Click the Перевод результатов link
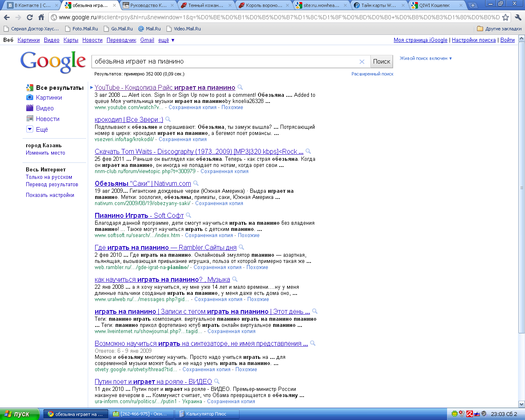The height and width of the screenshot is (420, 525). tap(52, 185)
